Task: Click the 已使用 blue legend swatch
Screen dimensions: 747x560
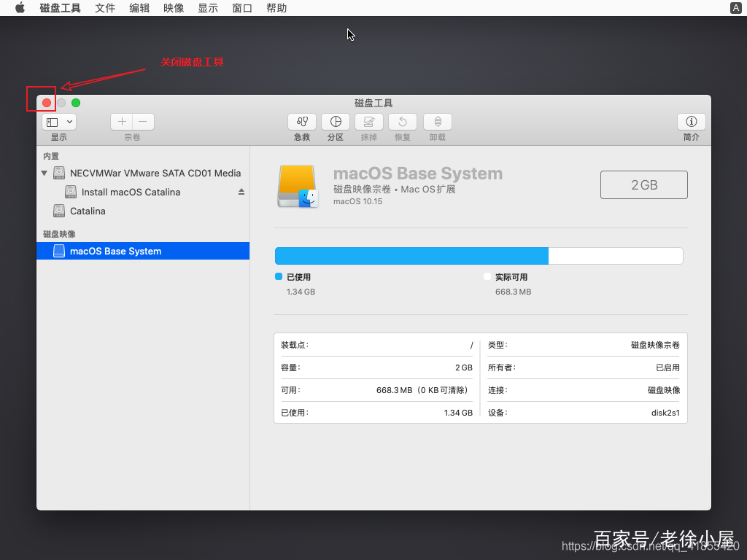Action: point(279,276)
